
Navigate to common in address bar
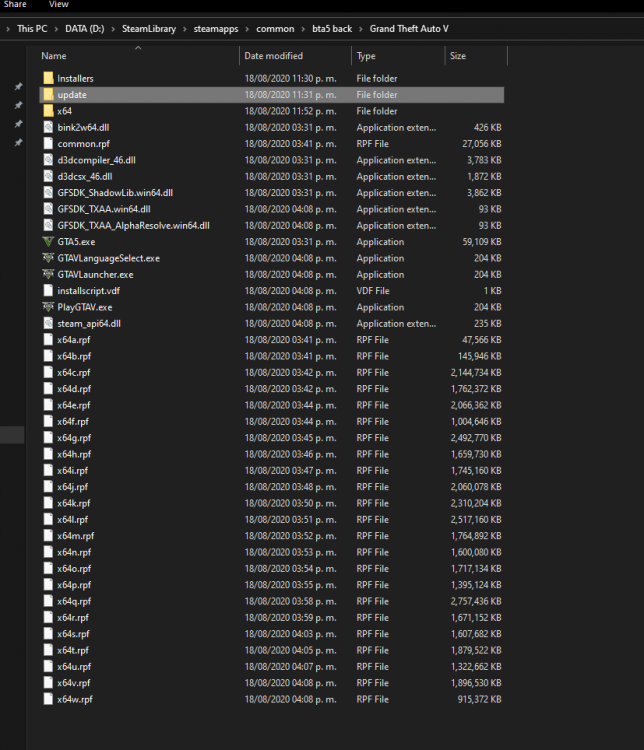[x=275, y=29]
